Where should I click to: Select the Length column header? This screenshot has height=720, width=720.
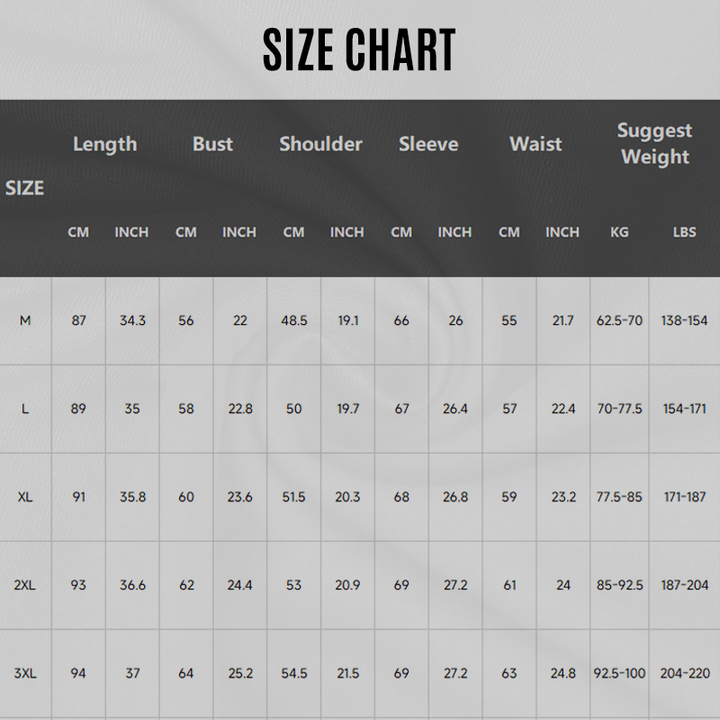point(105,144)
